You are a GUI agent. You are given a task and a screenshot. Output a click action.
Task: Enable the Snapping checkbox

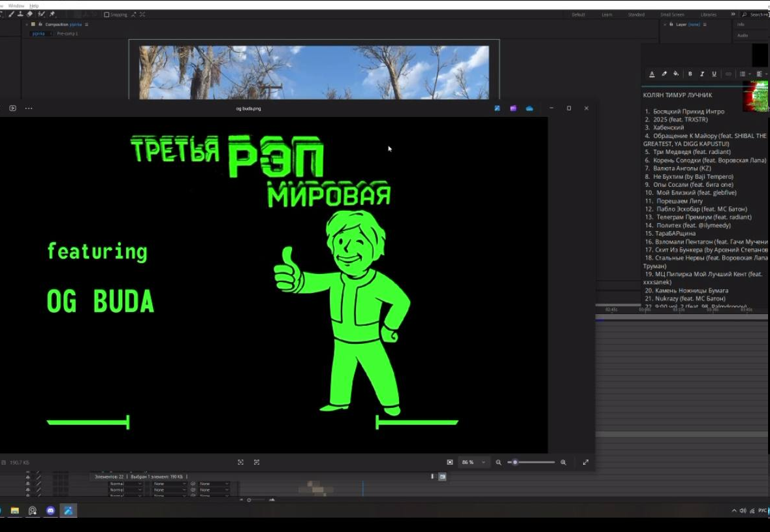[106, 15]
